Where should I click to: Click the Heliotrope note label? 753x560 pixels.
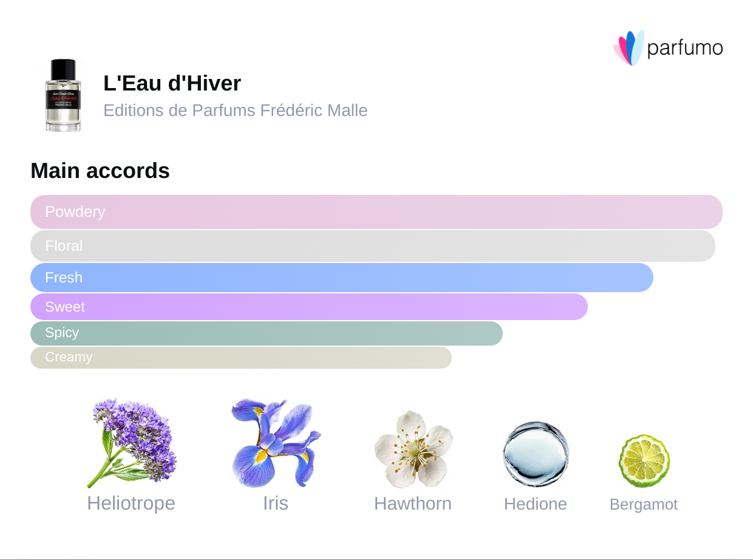pos(131,503)
